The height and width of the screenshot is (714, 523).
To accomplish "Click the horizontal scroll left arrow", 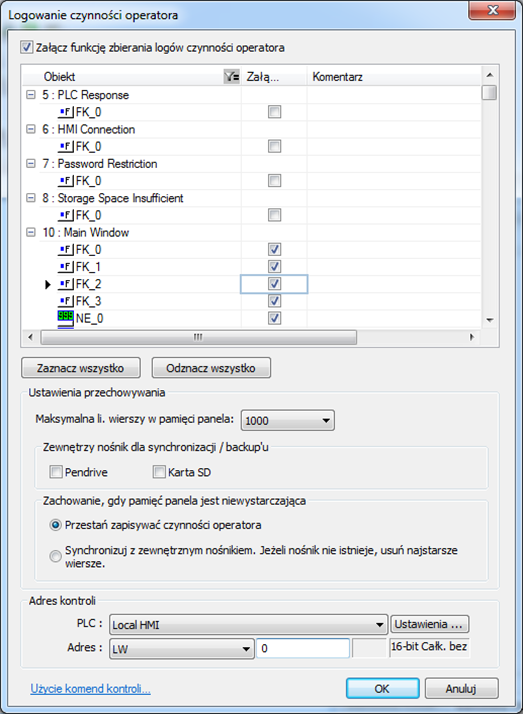I will (x=30, y=337).
